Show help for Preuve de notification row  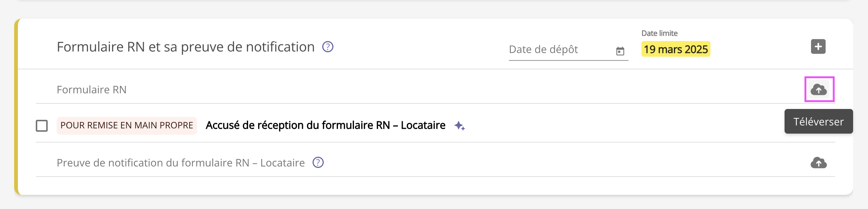[x=318, y=163]
